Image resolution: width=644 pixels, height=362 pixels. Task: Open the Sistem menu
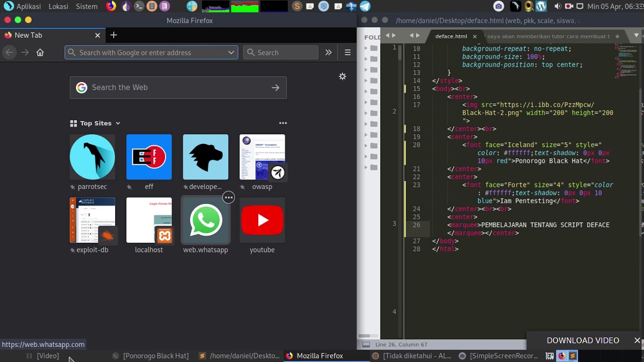(87, 7)
